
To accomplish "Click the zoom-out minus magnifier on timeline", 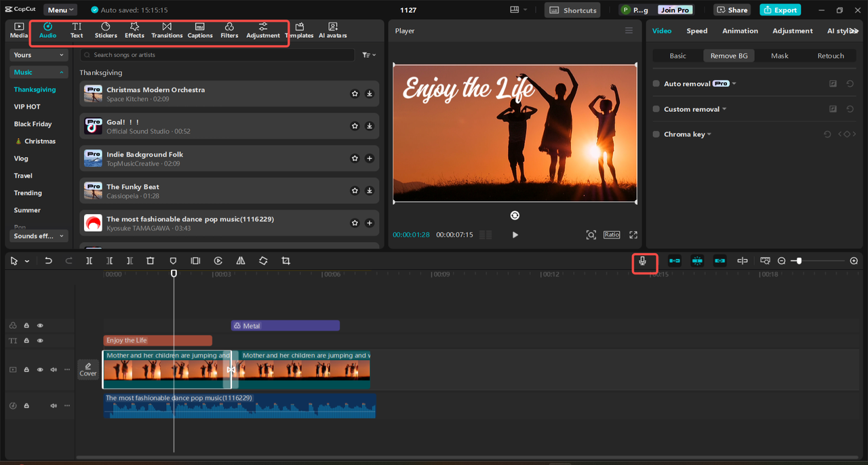I will pyautogui.click(x=781, y=261).
